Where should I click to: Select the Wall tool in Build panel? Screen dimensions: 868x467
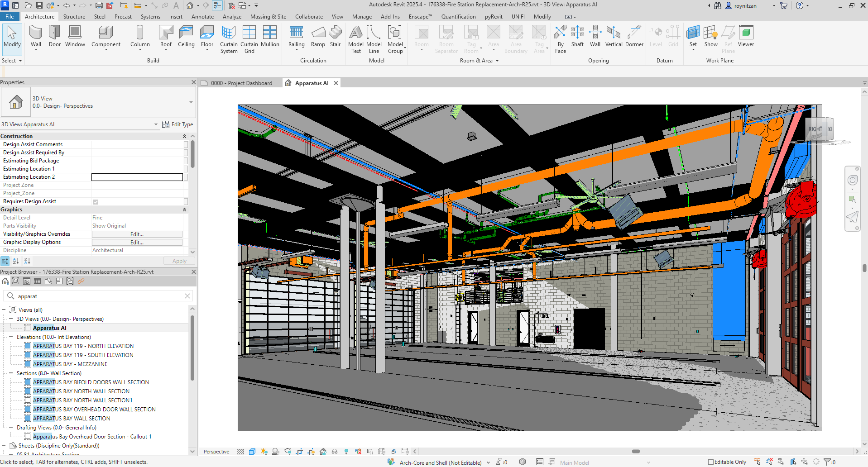36,37
